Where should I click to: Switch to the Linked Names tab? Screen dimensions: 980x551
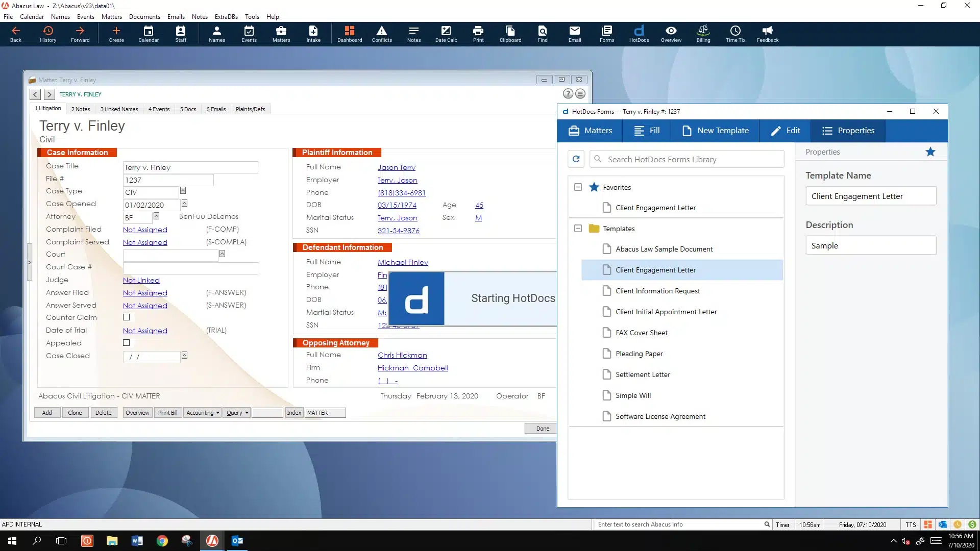click(x=119, y=109)
